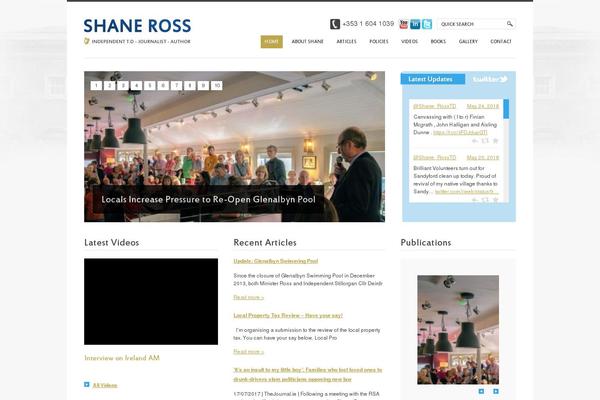Open the Twitter icon in header

(427, 24)
